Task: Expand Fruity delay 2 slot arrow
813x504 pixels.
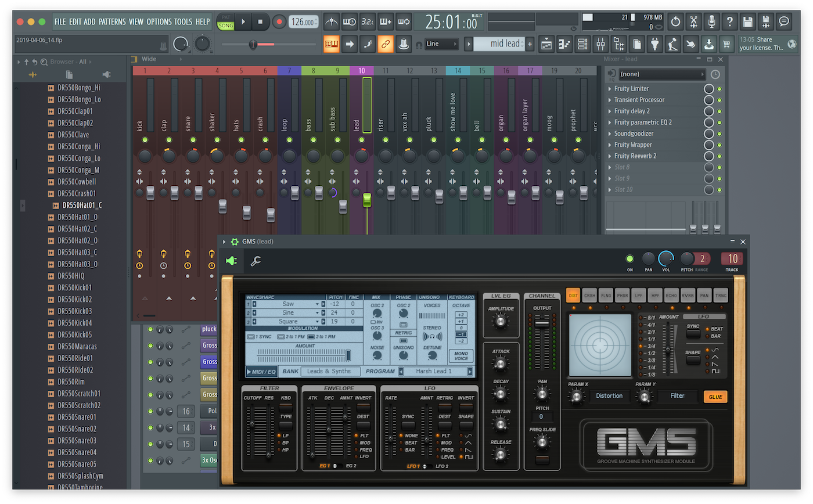Action: point(610,111)
